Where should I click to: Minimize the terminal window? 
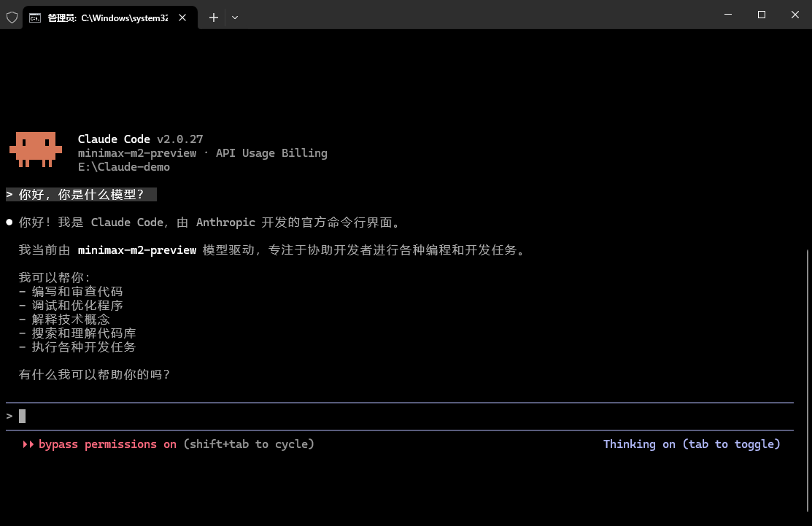(728, 15)
